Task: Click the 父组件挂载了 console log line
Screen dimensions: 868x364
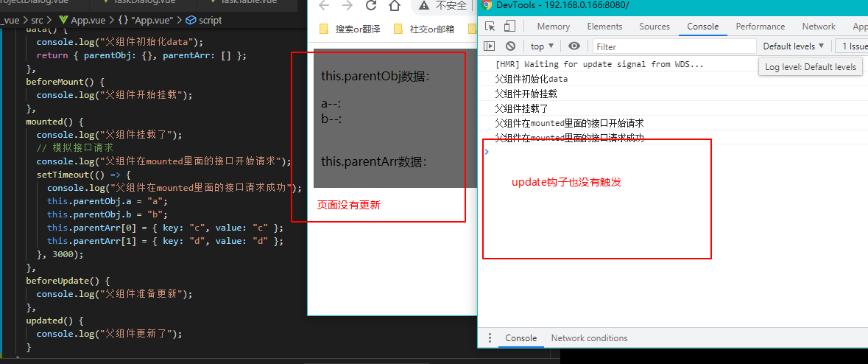Action: pyautogui.click(x=521, y=108)
